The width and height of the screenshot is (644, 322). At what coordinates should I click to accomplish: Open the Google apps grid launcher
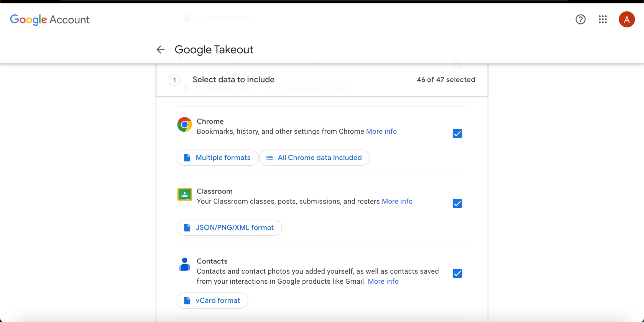pyautogui.click(x=603, y=19)
